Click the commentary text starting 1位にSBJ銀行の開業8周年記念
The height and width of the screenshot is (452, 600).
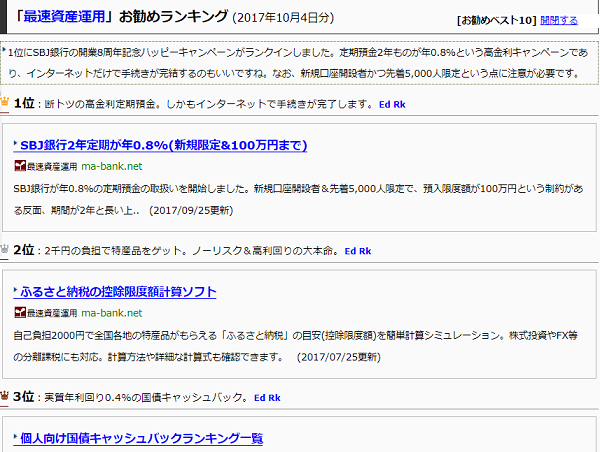pos(298,63)
